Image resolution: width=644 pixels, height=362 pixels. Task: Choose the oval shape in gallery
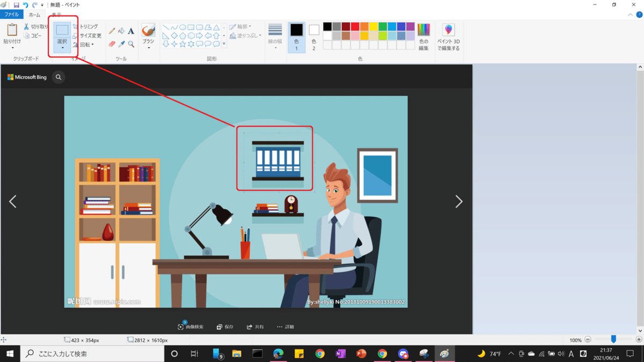pos(182,27)
